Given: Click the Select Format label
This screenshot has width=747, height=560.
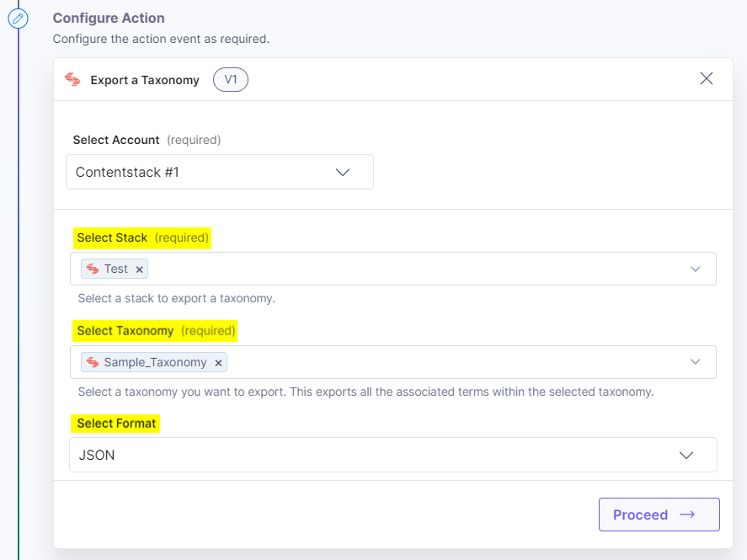Looking at the screenshot, I should point(116,423).
